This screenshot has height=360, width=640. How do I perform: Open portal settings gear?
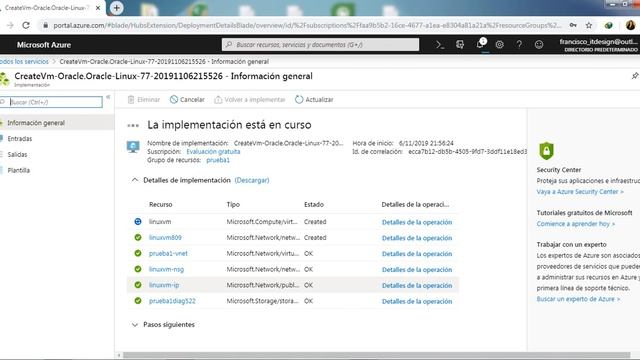click(500, 44)
